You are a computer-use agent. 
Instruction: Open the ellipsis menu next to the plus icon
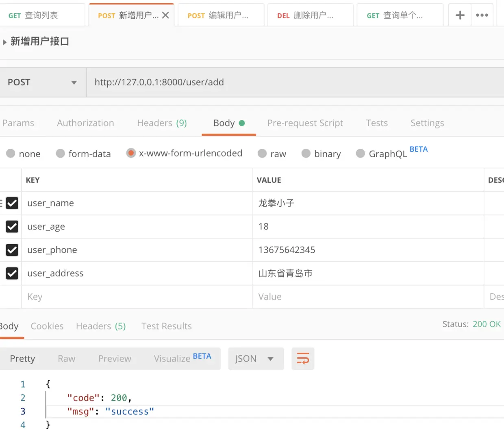[x=482, y=15]
